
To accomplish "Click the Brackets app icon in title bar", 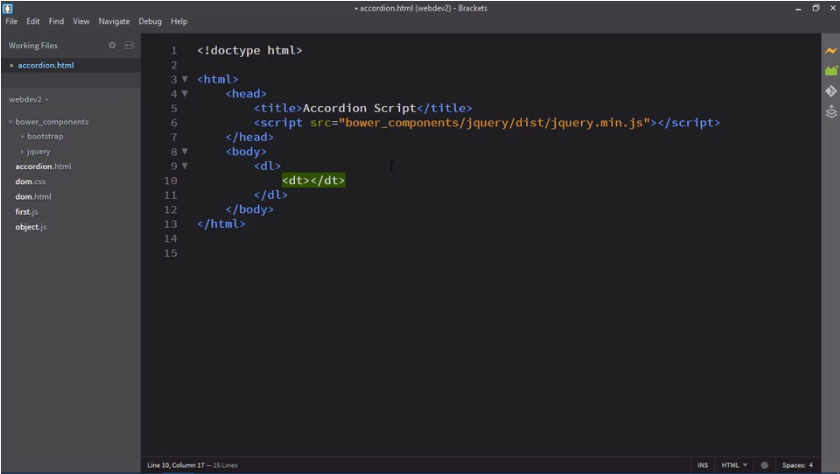I will (8, 8).
